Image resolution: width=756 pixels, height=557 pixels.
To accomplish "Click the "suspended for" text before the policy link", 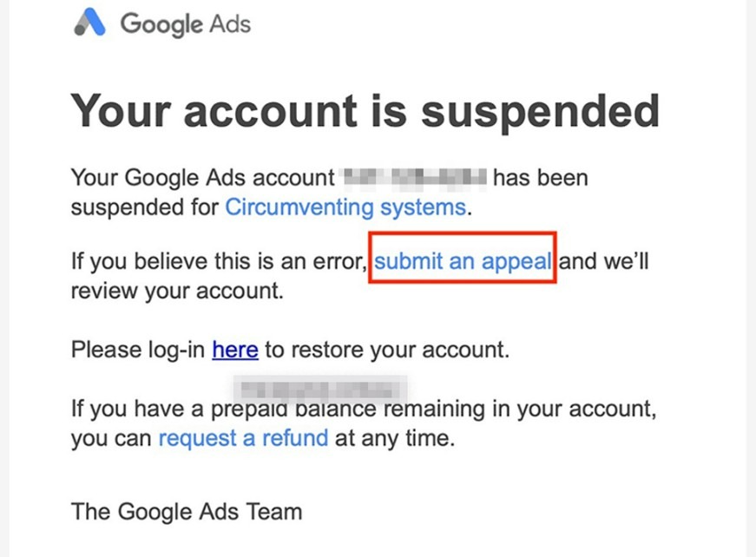I will click(145, 207).
